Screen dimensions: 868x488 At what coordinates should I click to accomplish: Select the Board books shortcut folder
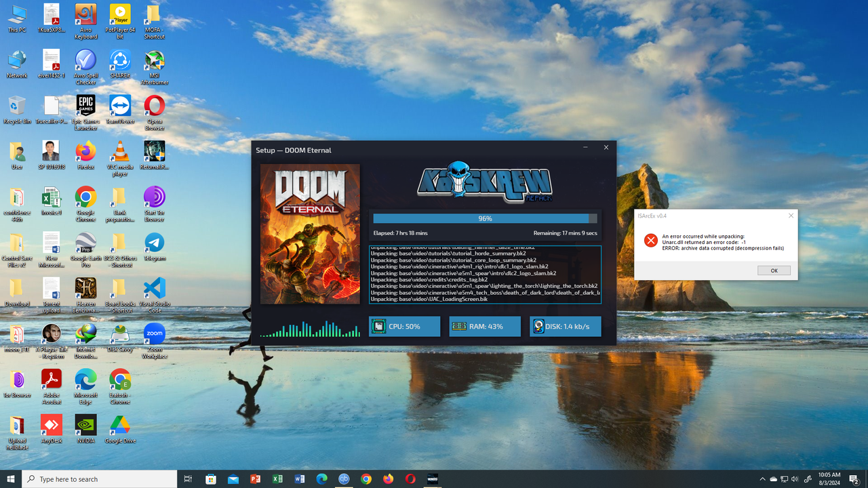click(120, 296)
